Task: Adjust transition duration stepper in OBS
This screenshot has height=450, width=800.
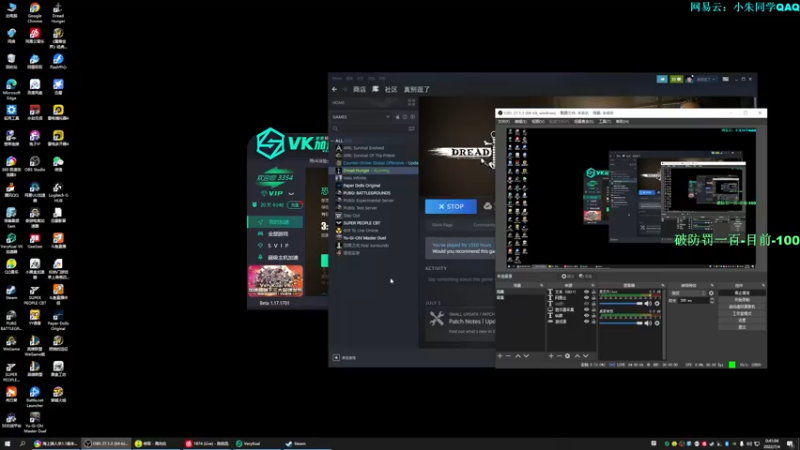Action: [x=712, y=301]
